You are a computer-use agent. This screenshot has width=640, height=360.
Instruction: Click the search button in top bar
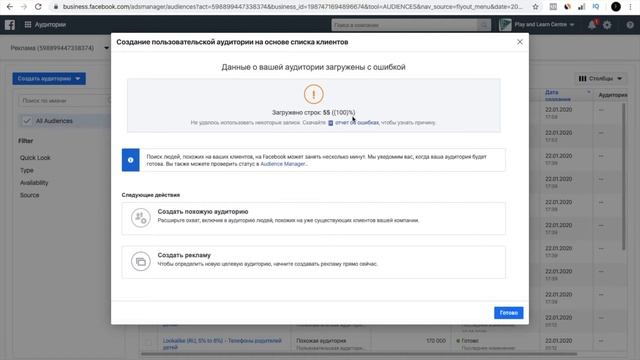[x=484, y=25]
